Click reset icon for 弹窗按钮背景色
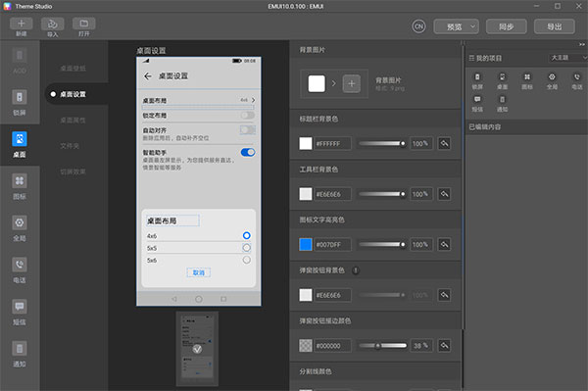Viewport: 588px width, 391px height. (444, 295)
